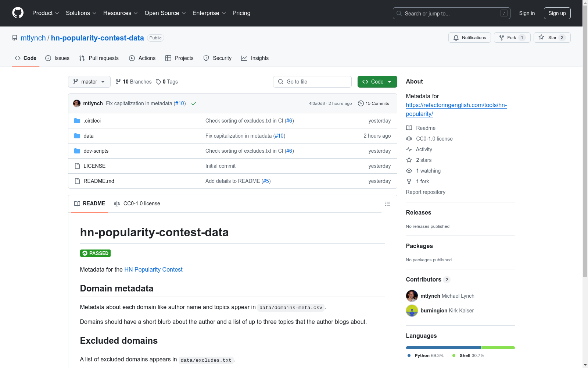Expand the Product menu
Viewport: 588px width, 368px height.
point(46,13)
